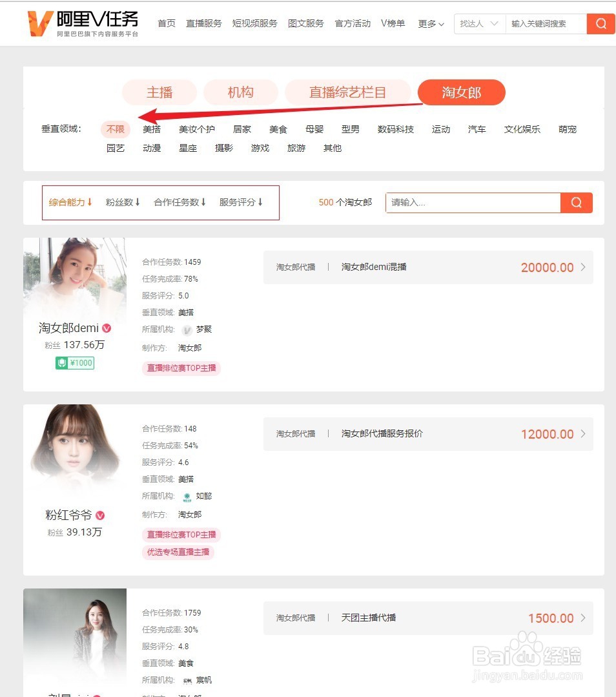The height and width of the screenshot is (697, 616).
Task: Click 直播排位赛TOP主播 tag under 淘女郎demi
Action: click(x=181, y=368)
